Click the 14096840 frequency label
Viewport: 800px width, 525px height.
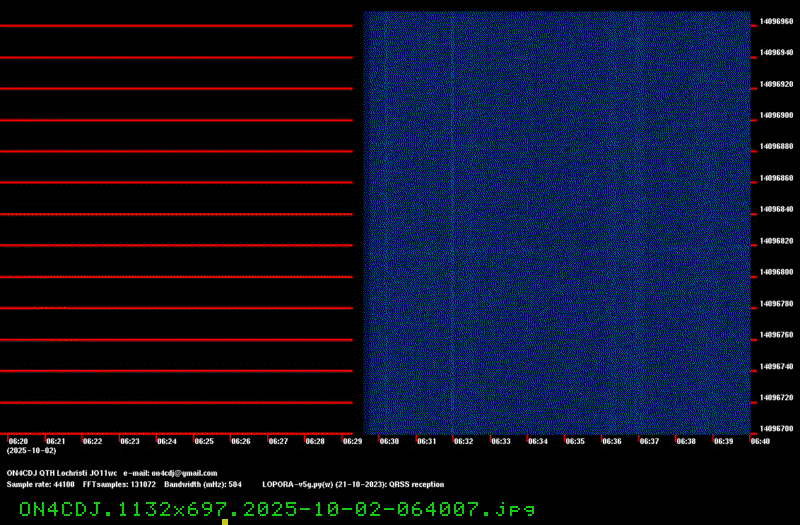click(x=777, y=209)
